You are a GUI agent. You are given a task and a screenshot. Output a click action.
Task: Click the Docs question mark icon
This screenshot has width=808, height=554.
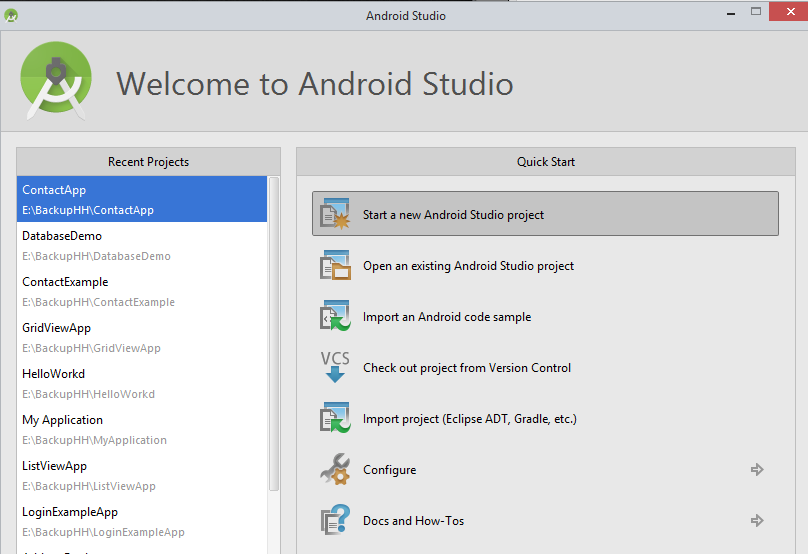point(335,520)
